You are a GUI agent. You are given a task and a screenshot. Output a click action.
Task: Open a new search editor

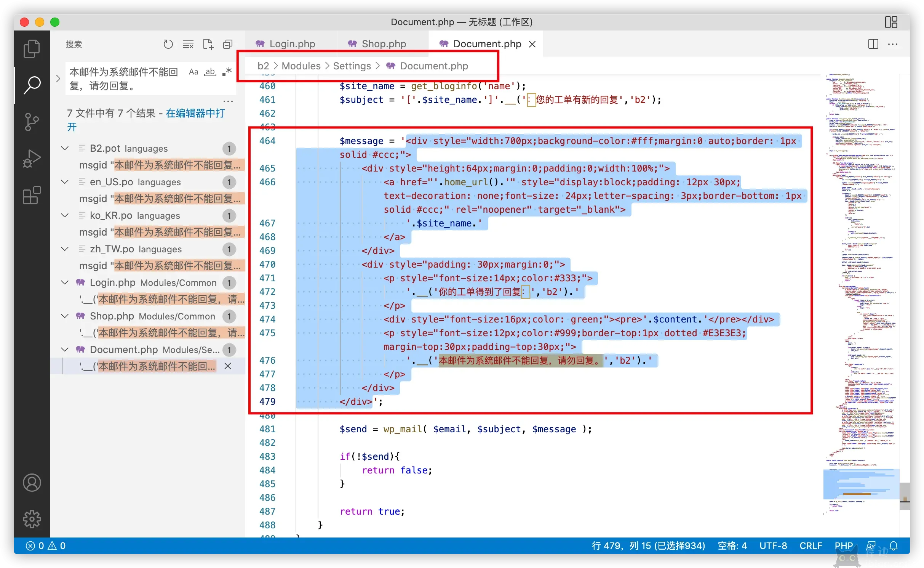pyautogui.click(x=208, y=44)
